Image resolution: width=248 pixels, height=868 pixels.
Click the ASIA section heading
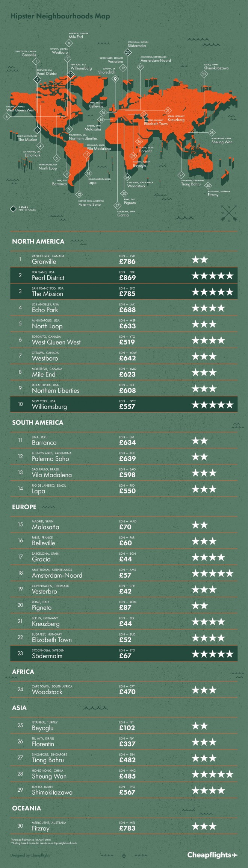19,708
